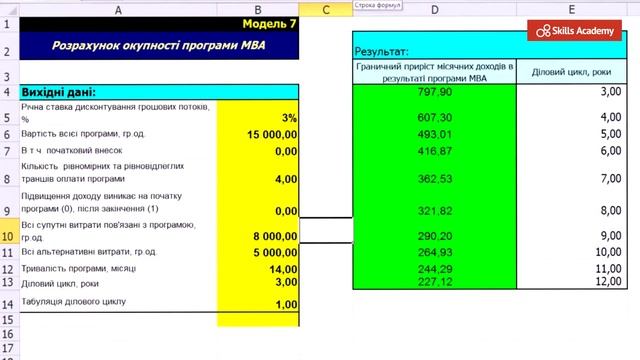Select cycle year cell 10,00
This screenshot has height=360, width=640.
tap(571, 252)
